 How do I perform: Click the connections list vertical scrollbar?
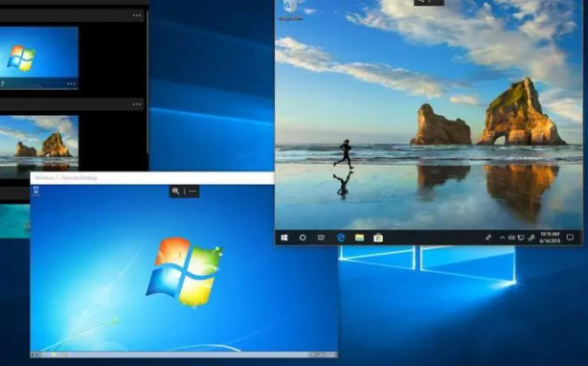point(147,82)
